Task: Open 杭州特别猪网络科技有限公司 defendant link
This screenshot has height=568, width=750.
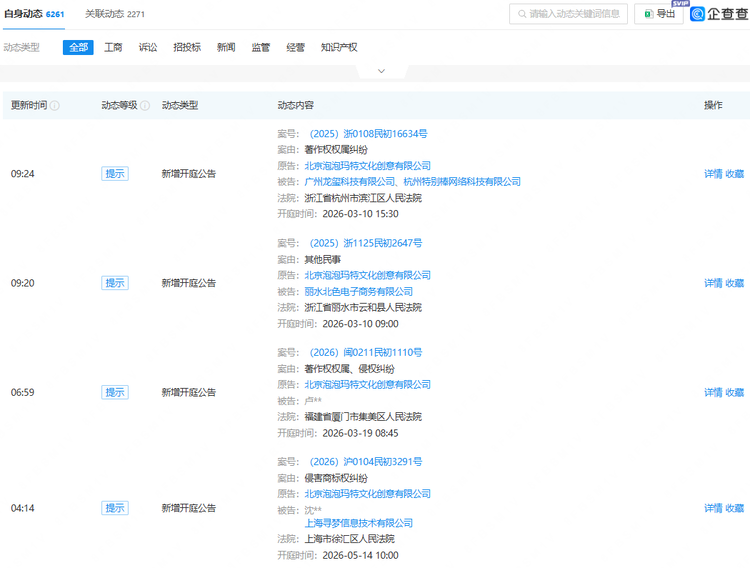Action: coord(462,182)
